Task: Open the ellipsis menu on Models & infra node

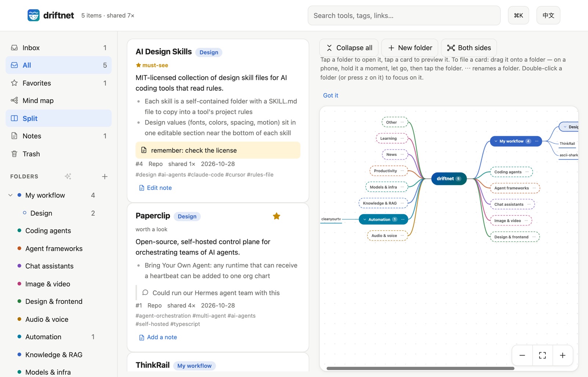Action: pyautogui.click(x=402, y=187)
